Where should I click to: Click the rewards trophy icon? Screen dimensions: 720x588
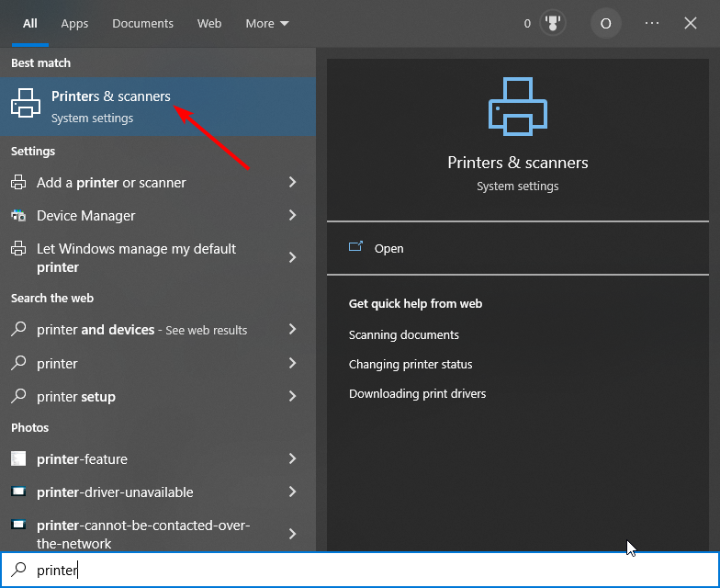click(553, 23)
